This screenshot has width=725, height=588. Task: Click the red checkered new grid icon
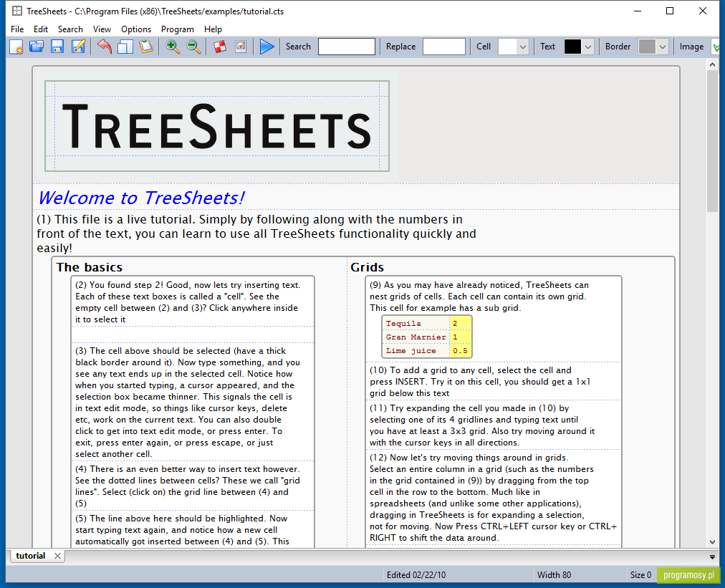click(220, 47)
